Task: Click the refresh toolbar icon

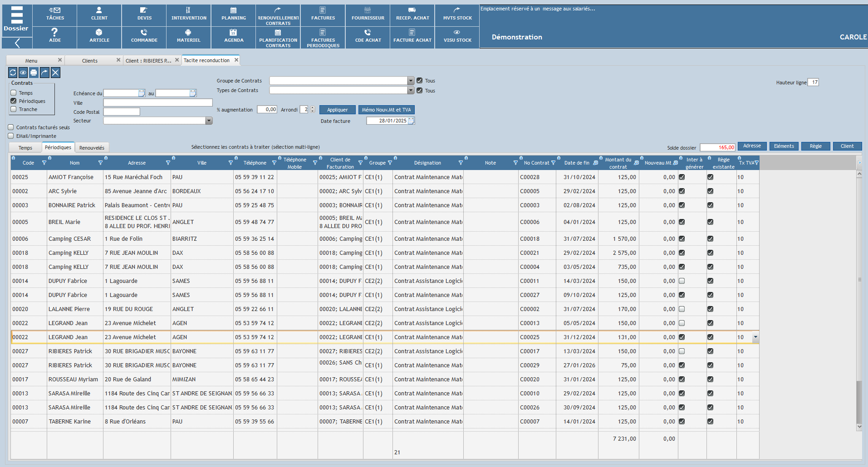Action: [13, 73]
